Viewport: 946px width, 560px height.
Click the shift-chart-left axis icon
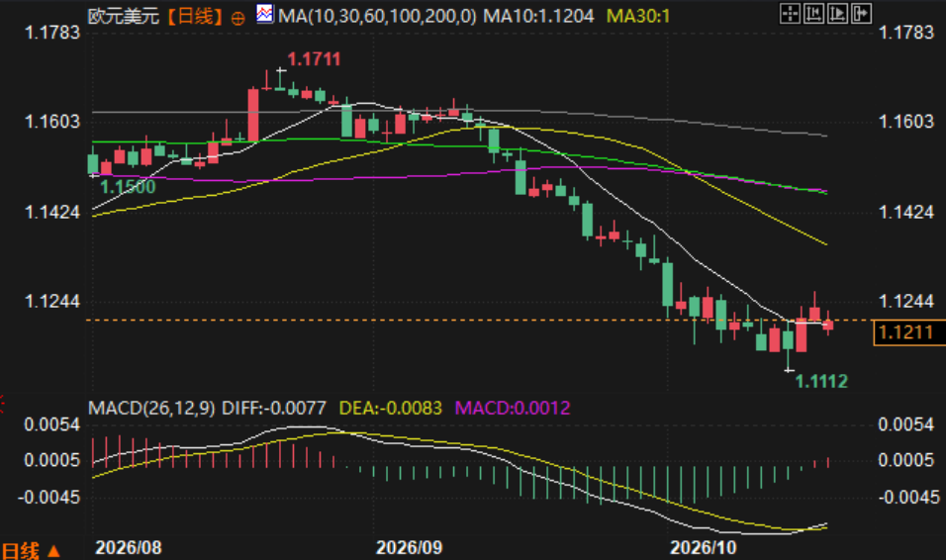click(x=813, y=13)
